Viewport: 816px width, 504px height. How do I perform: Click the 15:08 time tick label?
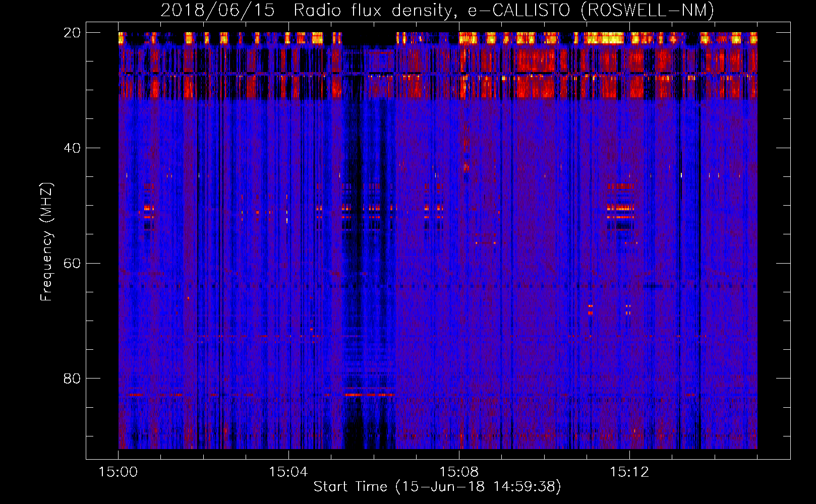pyautogui.click(x=459, y=472)
